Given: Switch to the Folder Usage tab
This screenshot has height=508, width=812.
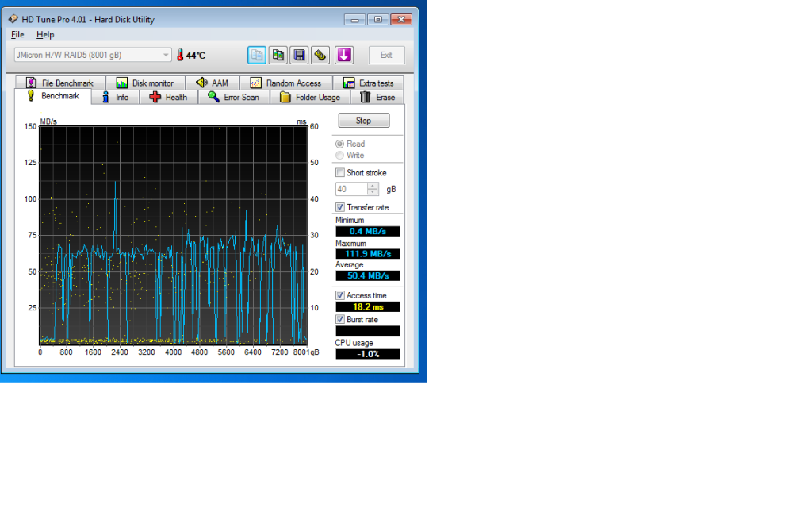Looking at the screenshot, I should (x=310, y=98).
